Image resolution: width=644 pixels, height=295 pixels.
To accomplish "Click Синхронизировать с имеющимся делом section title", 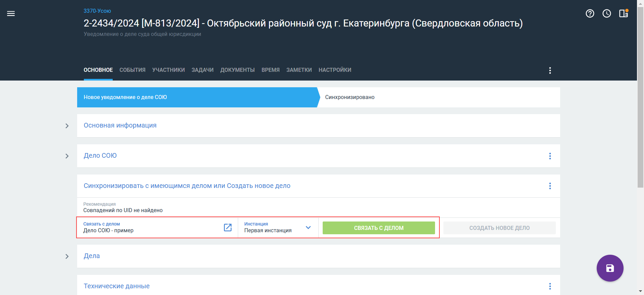I will [x=187, y=186].
